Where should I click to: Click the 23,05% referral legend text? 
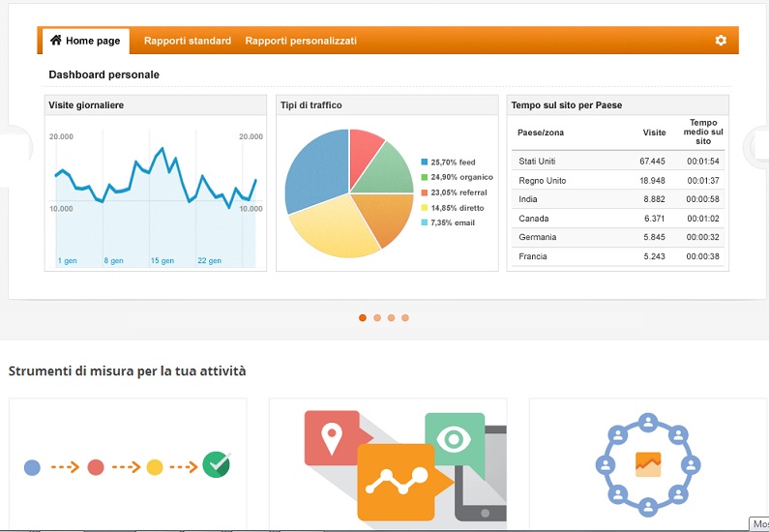(x=459, y=192)
